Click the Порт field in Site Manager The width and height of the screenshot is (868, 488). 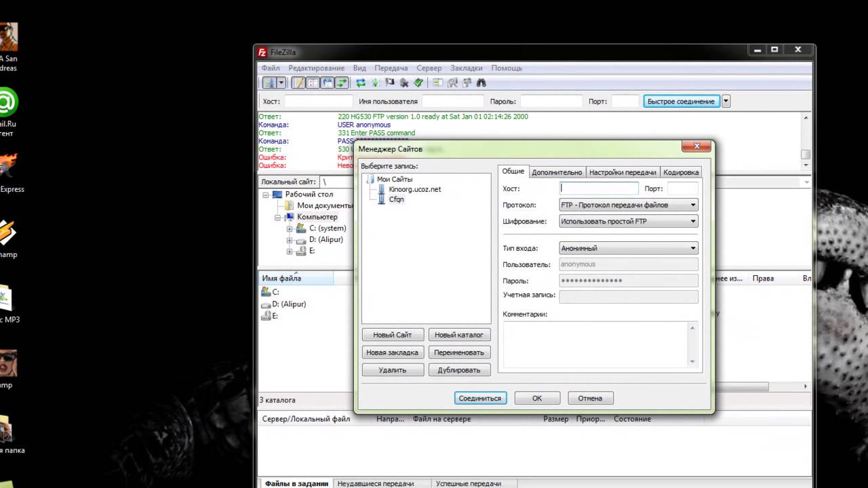[683, 188]
